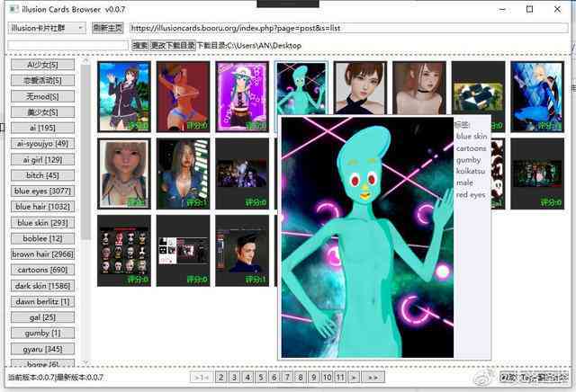Filter by the AI少女[S] tag

tap(42, 65)
